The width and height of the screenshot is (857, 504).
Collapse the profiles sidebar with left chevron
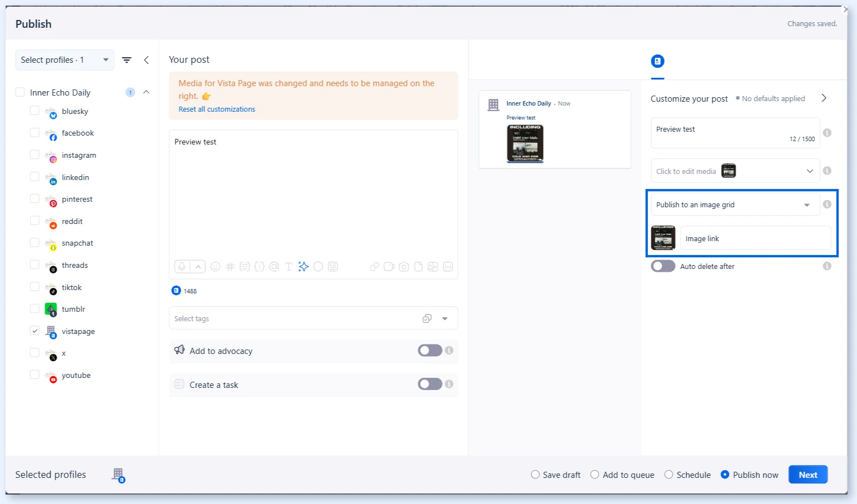(x=146, y=60)
